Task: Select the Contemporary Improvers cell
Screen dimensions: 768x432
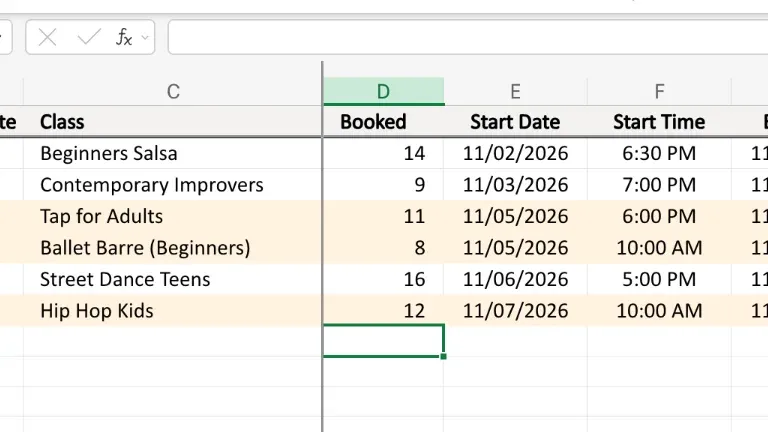Action: tap(173, 185)
